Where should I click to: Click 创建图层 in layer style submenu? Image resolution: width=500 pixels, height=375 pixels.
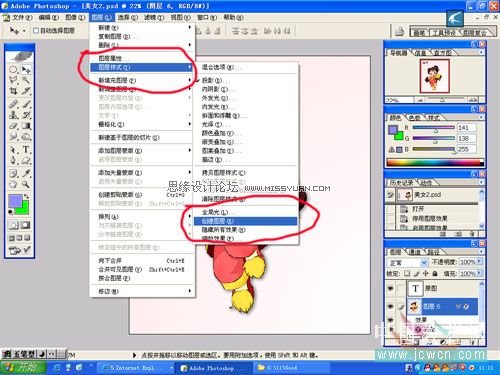click(x=245, y=221)
